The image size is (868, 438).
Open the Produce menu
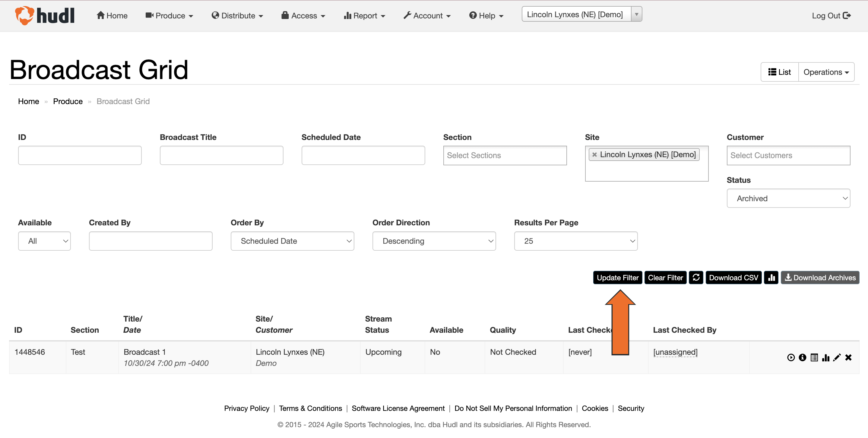click(x=169, y=15)
